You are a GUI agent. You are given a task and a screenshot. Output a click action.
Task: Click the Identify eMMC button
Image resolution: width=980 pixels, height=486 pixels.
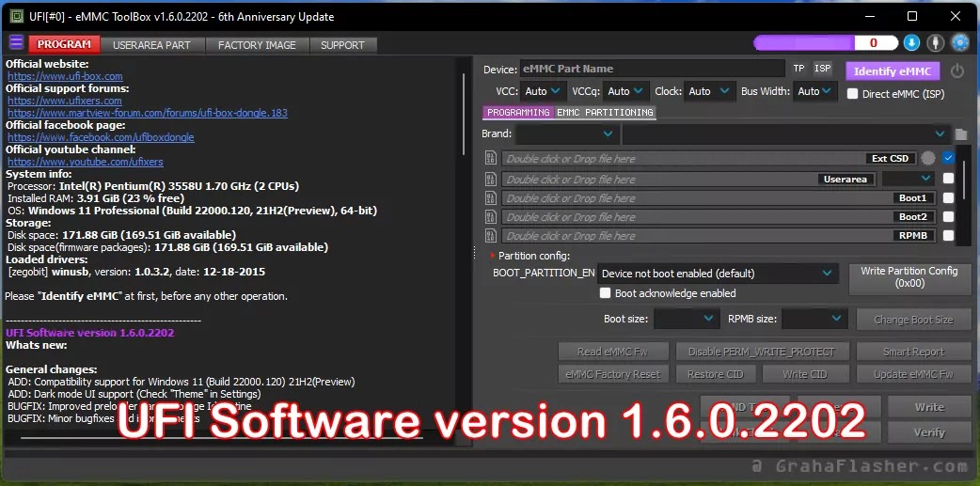pos(893,71)
